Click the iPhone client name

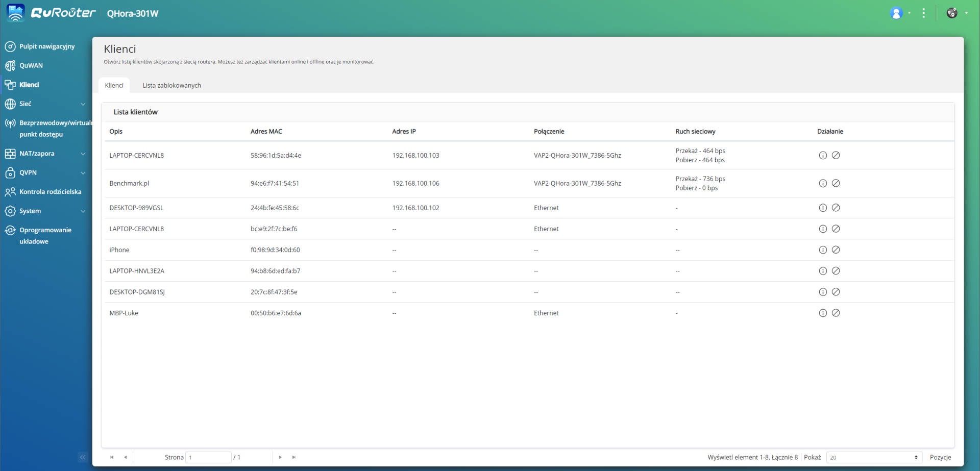pos(119,250)
